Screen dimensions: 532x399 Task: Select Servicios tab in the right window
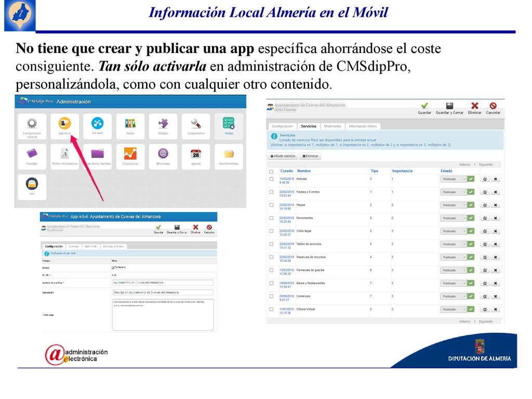tap(309, 126)
